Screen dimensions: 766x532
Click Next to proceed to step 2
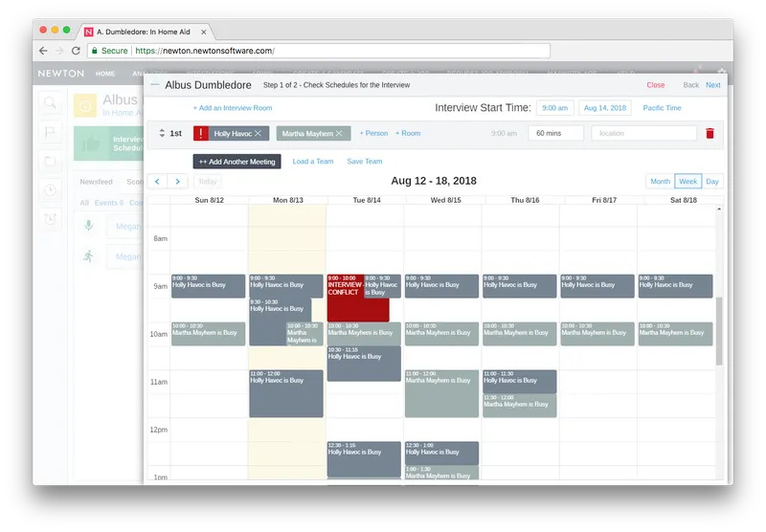click(x=712, y=85)
